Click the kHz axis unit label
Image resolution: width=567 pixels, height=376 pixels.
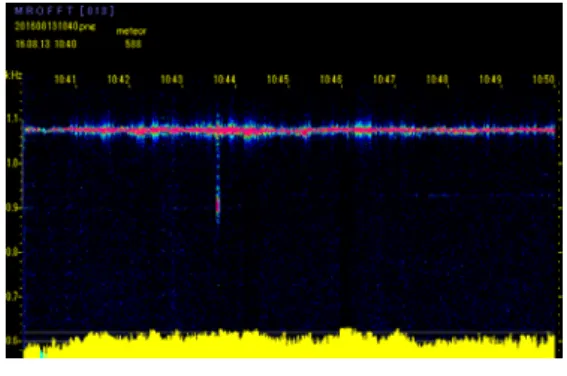pos(14,75)
